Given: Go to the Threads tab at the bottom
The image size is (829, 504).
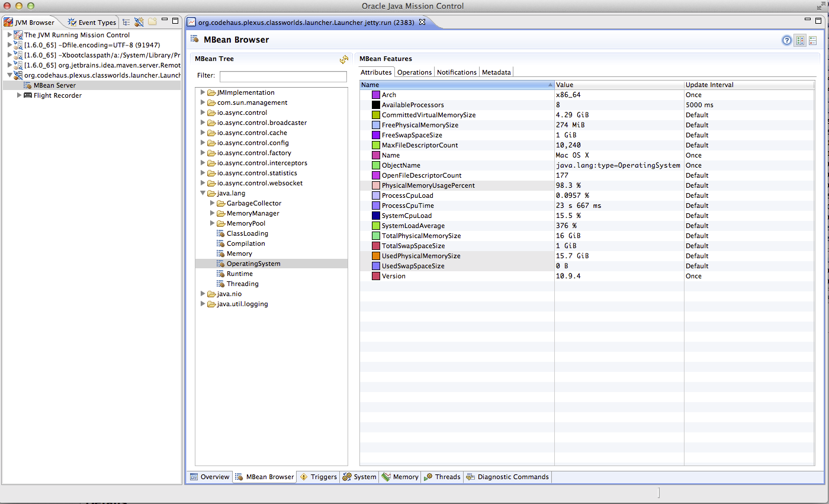Looking at the screenshot, I should tap(442, 477).
